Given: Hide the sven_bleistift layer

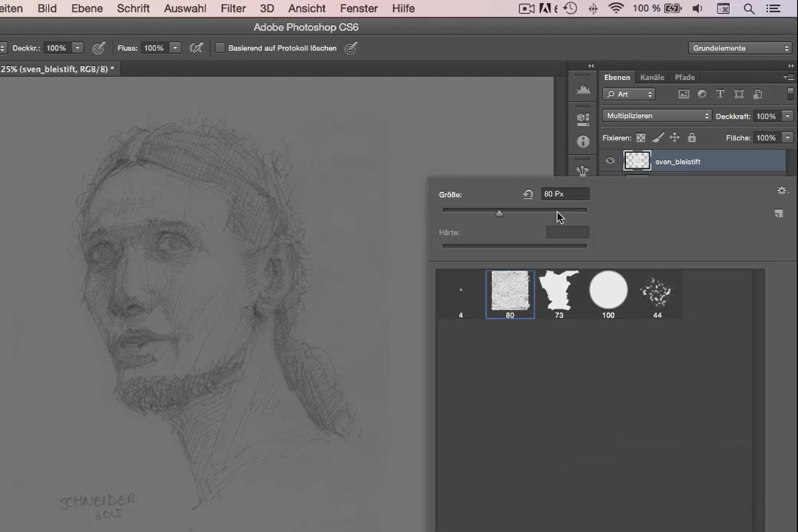Looking at the screenshot, I should [610, 160].
